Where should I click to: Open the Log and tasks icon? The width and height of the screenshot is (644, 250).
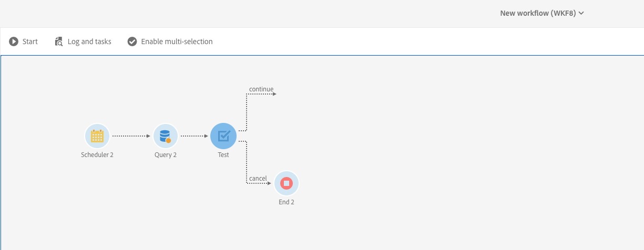click(59, 41)
